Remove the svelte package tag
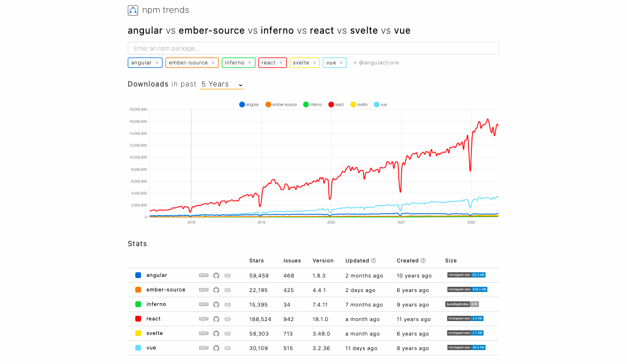Viewport: 627px width, 364px height. [314, 63]
